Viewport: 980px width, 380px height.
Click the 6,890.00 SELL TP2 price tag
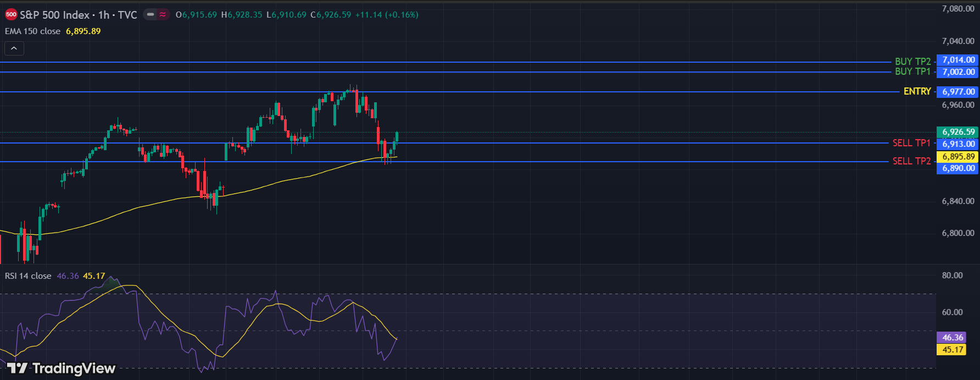958,168
